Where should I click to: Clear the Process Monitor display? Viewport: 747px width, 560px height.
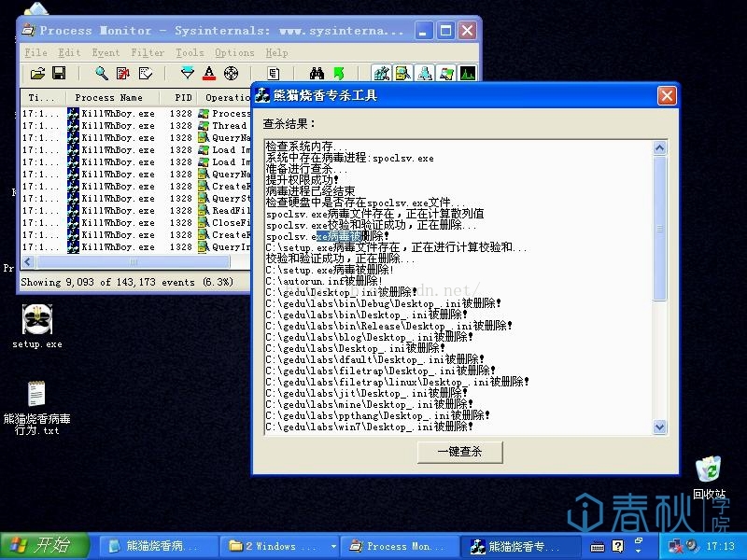(x=145, y=74)
